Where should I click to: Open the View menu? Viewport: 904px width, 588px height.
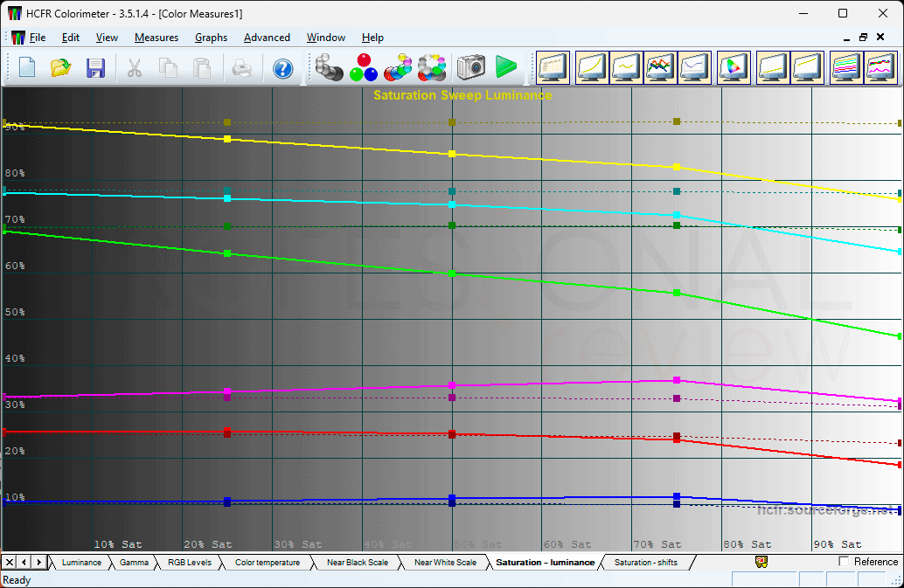[x=107, y=38]
